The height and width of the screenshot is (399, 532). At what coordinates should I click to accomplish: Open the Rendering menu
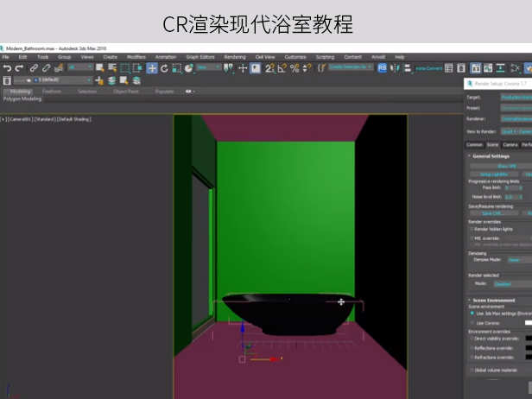[x=235, y=57]
